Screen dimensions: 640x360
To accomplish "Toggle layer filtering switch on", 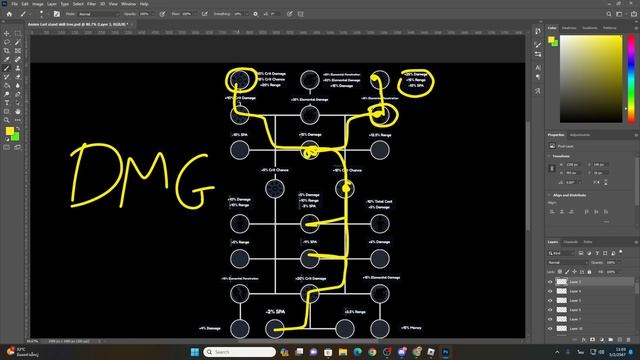I will (621, 252).
